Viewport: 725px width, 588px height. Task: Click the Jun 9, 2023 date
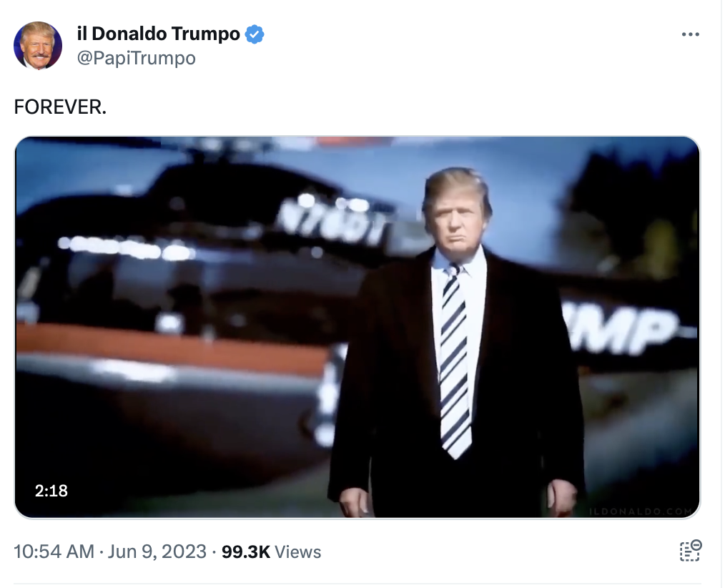(157, 552)
